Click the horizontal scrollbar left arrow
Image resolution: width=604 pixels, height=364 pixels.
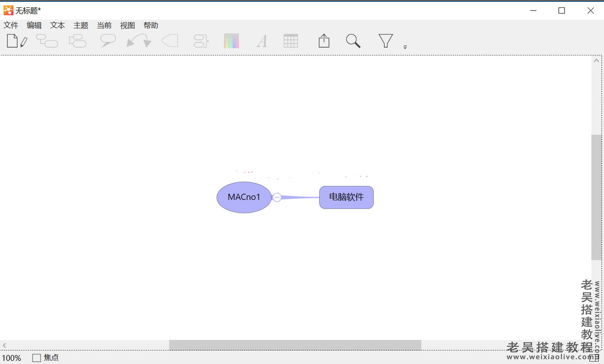tap(5, 345)
